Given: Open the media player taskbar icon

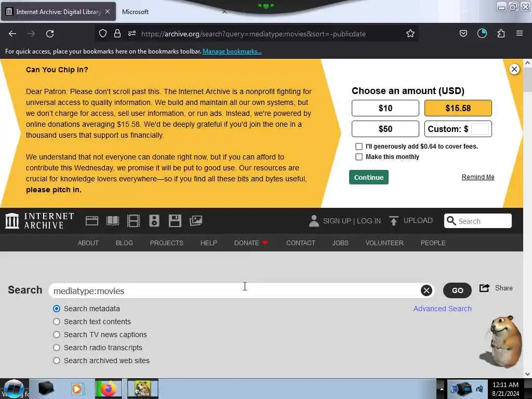Looking at the screenshot, I should 77,389.
